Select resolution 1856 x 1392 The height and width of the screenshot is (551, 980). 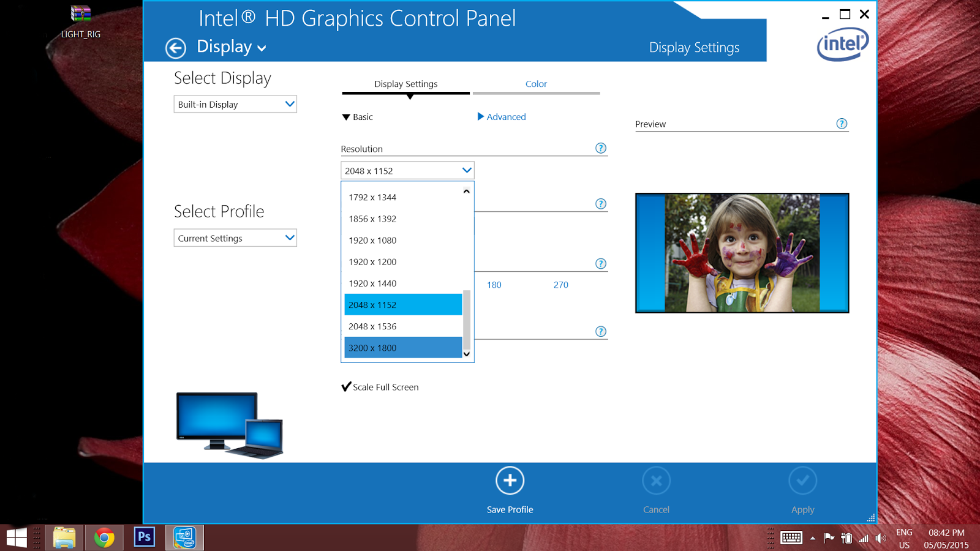click(x=403, y=219)
